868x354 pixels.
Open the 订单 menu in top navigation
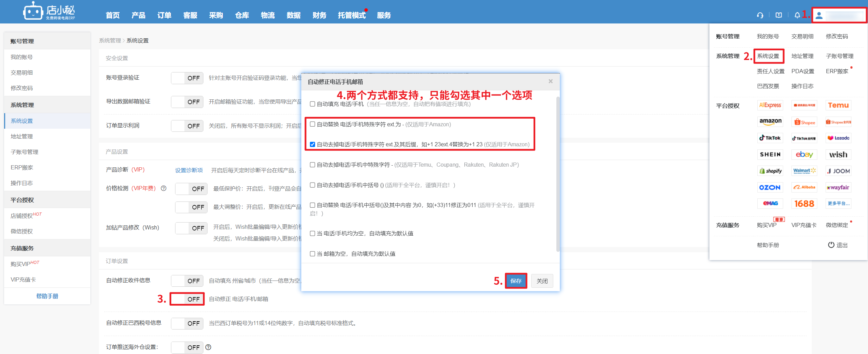(164, 15)
